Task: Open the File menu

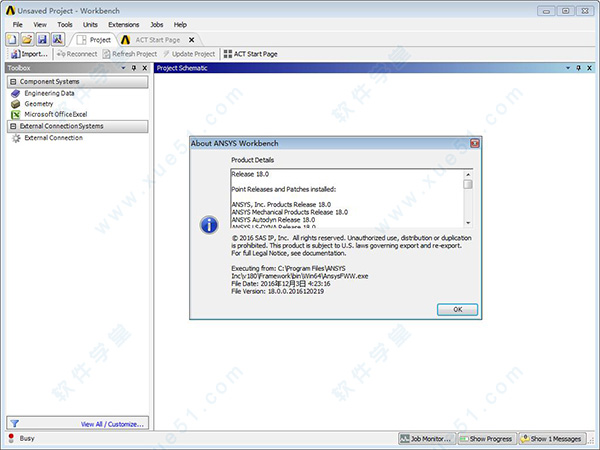Action: (x=17, y=25)
